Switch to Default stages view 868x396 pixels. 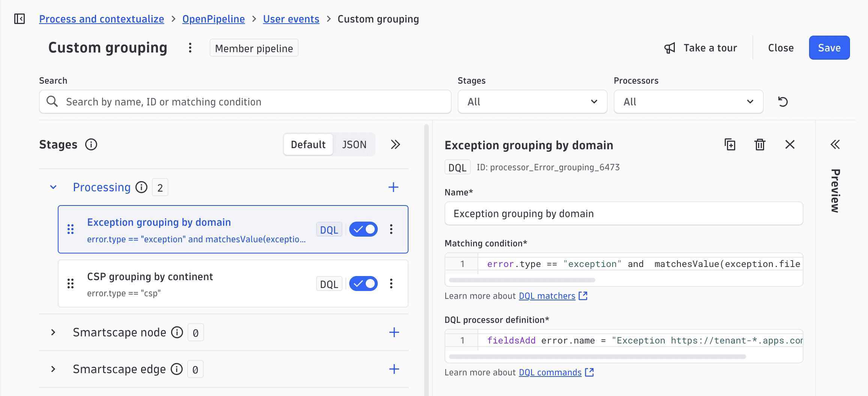308,144
